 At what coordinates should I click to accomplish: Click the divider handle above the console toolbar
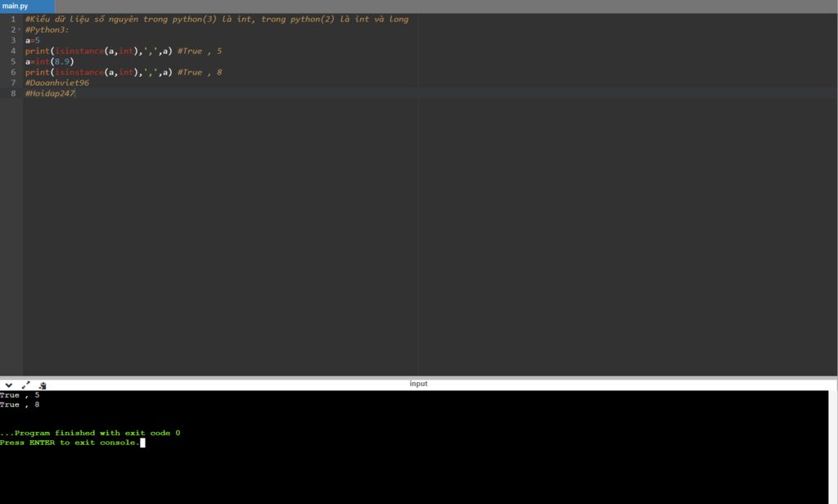point(418,377)
